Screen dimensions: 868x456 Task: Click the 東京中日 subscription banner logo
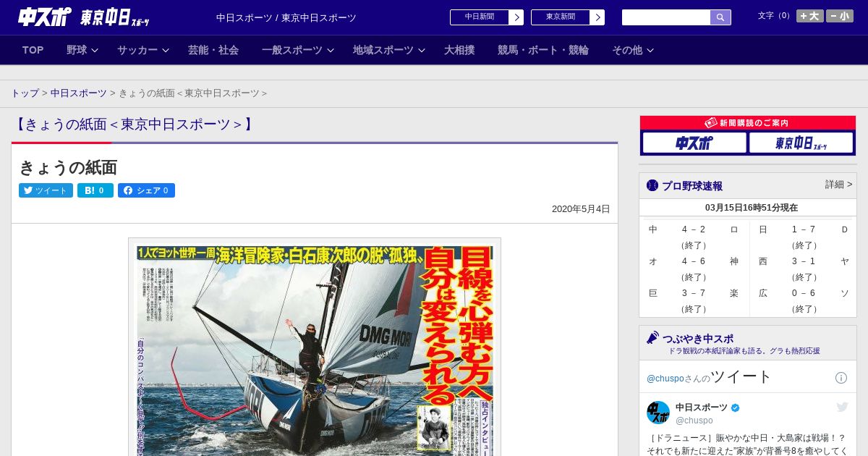[x=801, y=143]
